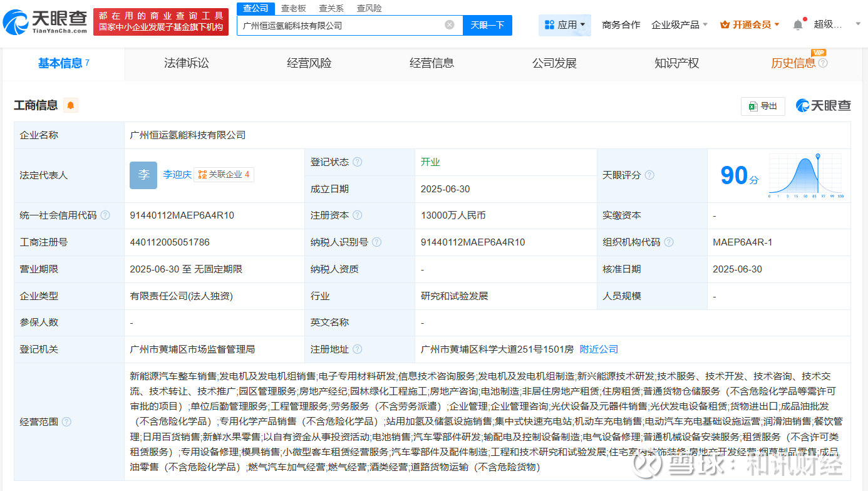Open legal representative 李迎庆 link
This screenshot has height=491, width=868.
pos(177,175)
